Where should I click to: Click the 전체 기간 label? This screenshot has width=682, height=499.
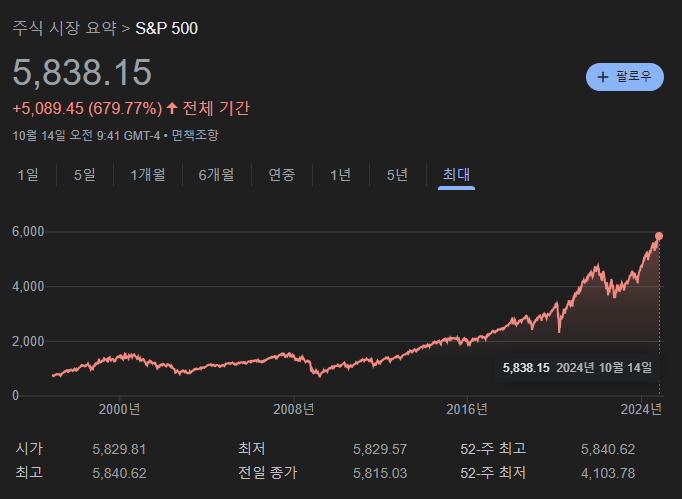coord(216,108)
